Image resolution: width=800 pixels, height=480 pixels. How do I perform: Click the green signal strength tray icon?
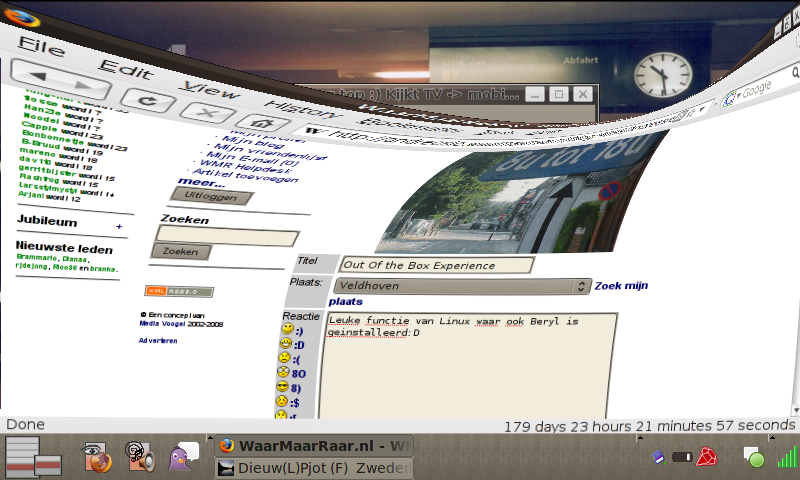click(787, 457)
